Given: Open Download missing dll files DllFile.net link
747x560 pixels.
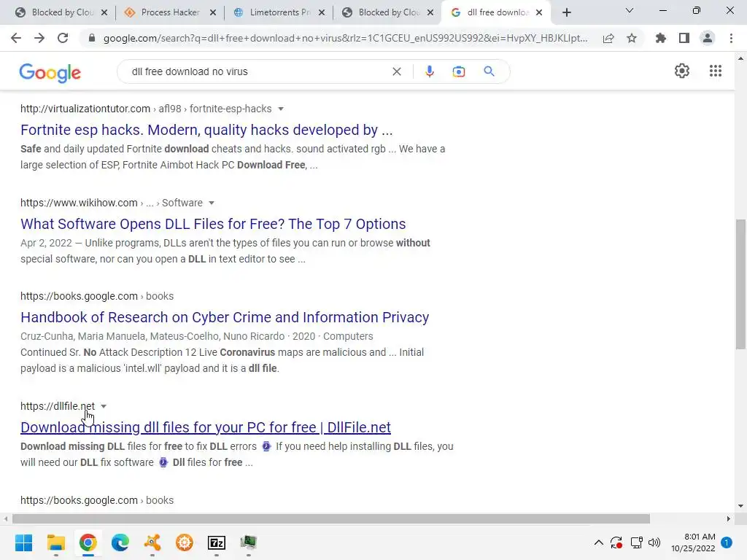Looking at the screenshot, I should pos(205,427).
